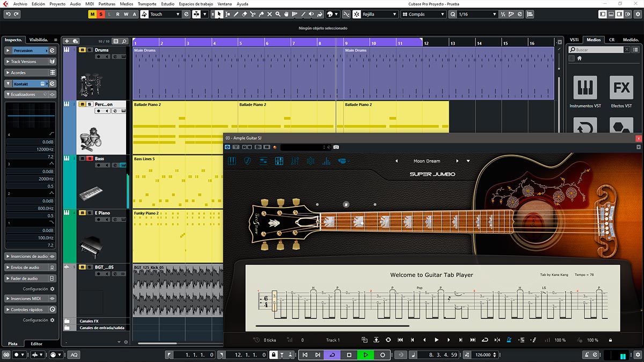644x362 pixels.
Task: Select the Erase tool
Action: (245, 14)
